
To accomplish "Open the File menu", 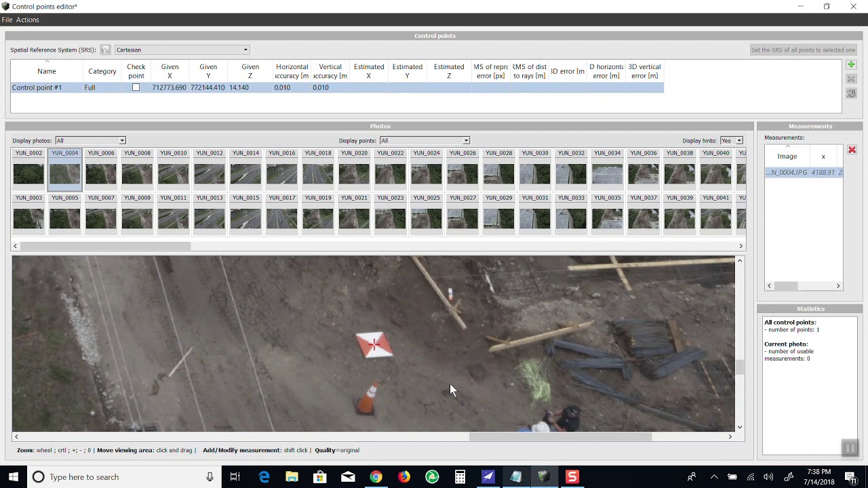I will 7,20.
